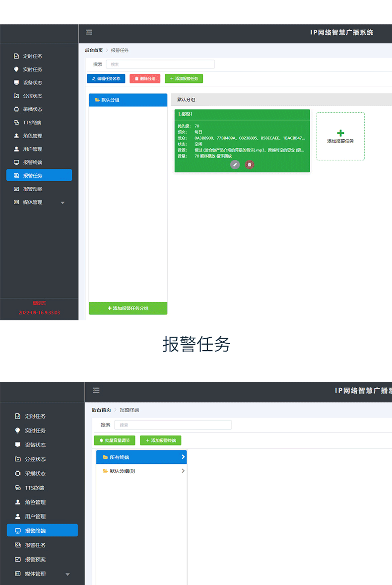Click the 添加报警终端 button

[161, 440]
